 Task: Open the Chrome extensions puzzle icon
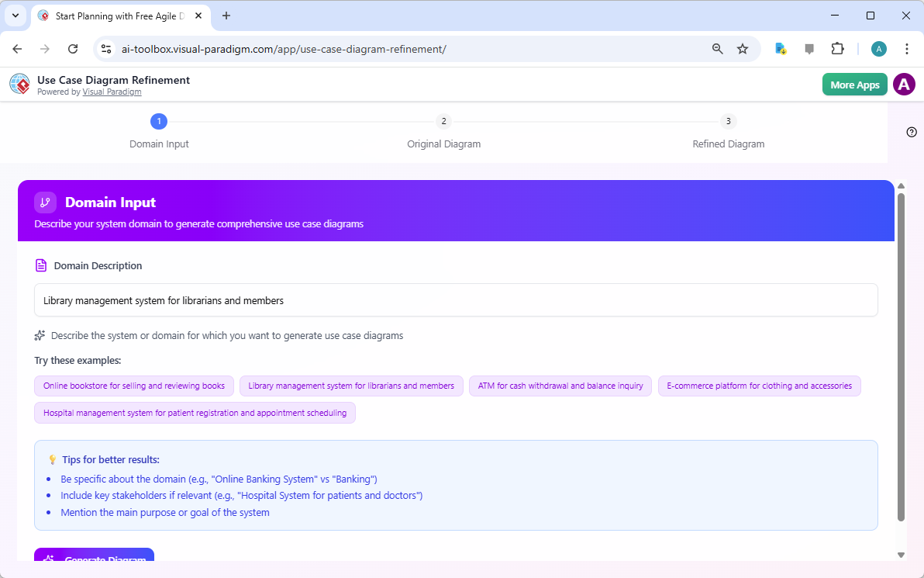click(x=838, y=48)
